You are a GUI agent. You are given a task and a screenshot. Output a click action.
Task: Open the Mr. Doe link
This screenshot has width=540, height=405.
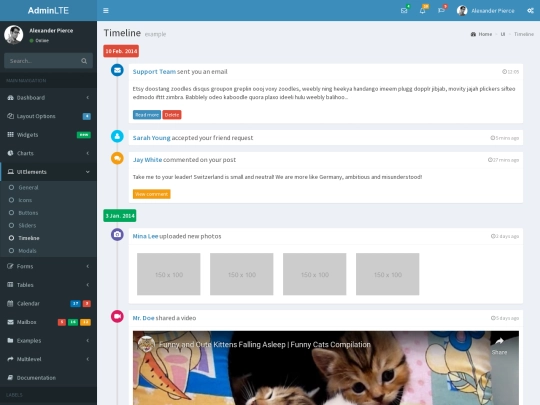(144, 318)
